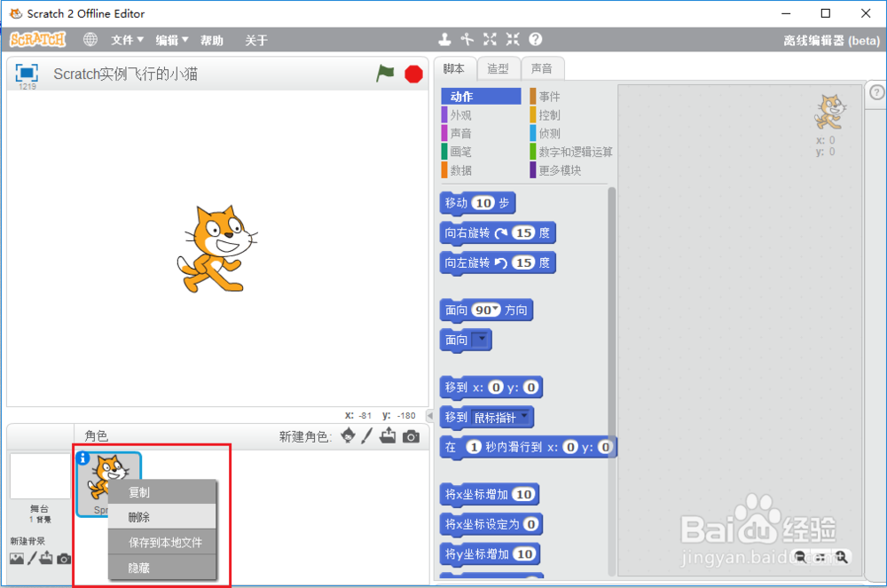Screen dimensions: 887x588
Task: Click the steps field in 移动 block
Action: pos(483,203)
